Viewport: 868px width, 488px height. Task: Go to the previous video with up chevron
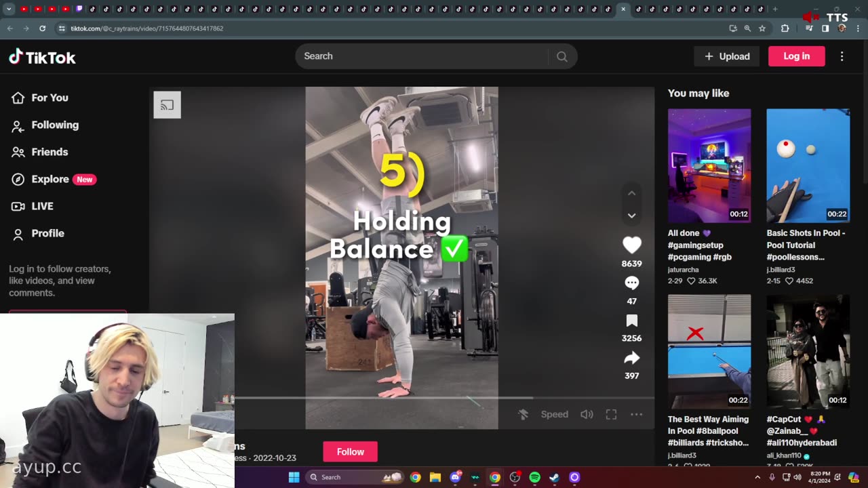(631, 193)
